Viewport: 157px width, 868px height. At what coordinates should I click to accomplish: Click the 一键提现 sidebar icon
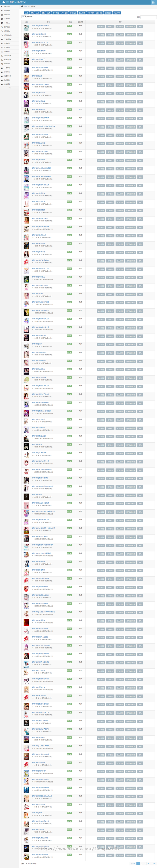(x=2, y=68)
